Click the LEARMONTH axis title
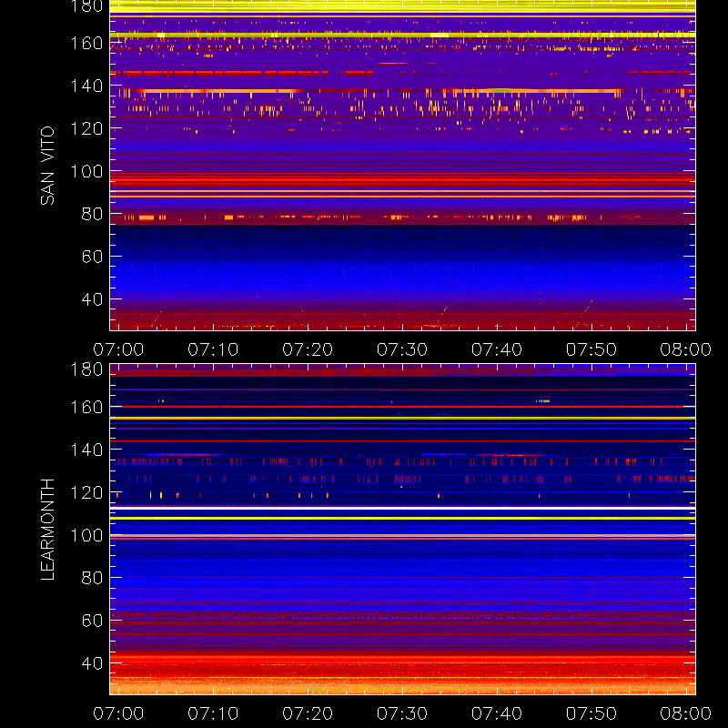The width and height of the screenshot is (728, 728). point(47,530)
